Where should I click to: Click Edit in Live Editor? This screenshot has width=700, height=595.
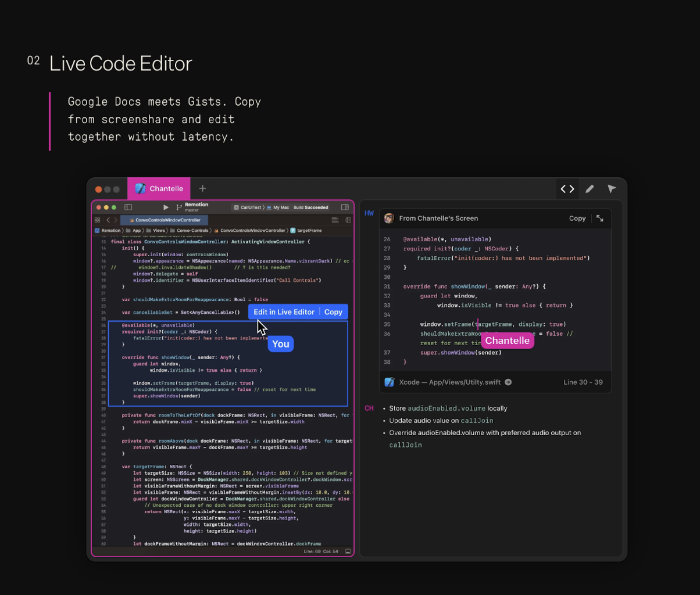[x=284, y=312]
